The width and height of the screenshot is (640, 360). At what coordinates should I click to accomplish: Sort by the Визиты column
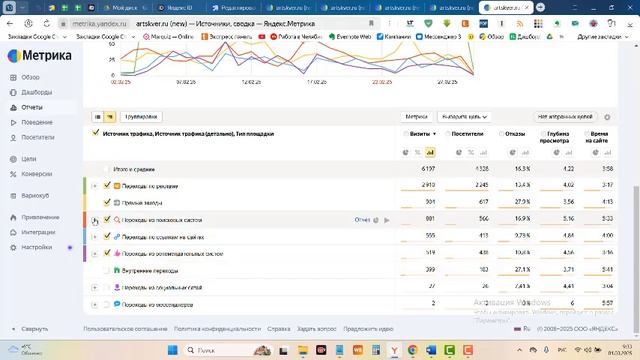pos(420,134)
